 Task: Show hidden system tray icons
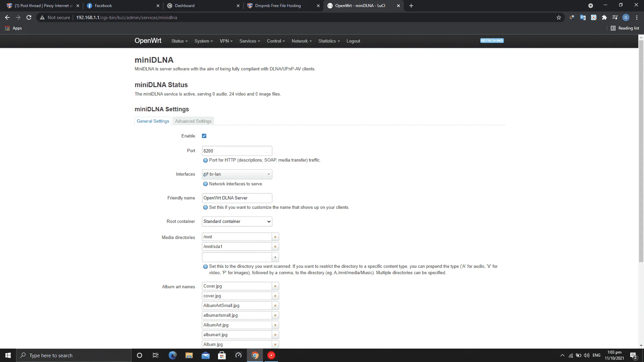pos(562,355)
